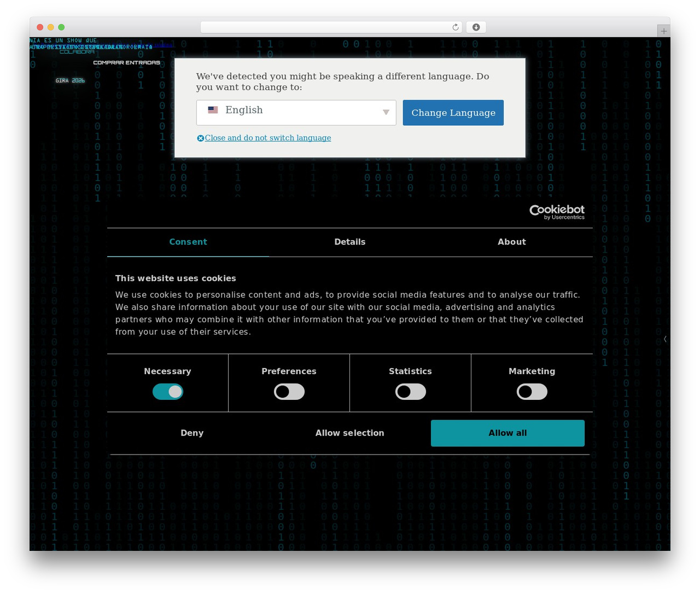Turn on the Statistics cookies switch
This screenshot has width=700, height=593.
pos(411,392)
